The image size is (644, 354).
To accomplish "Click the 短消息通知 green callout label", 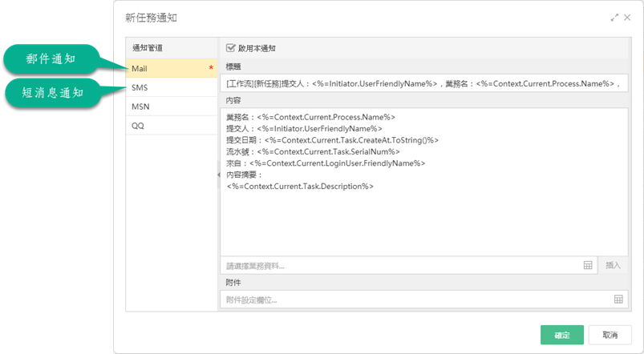I will tap(53, 93).
